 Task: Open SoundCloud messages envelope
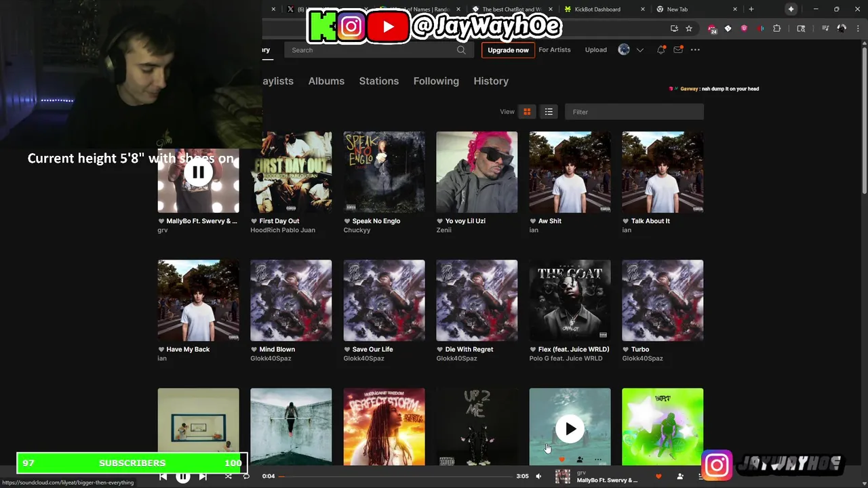point(678,49)
